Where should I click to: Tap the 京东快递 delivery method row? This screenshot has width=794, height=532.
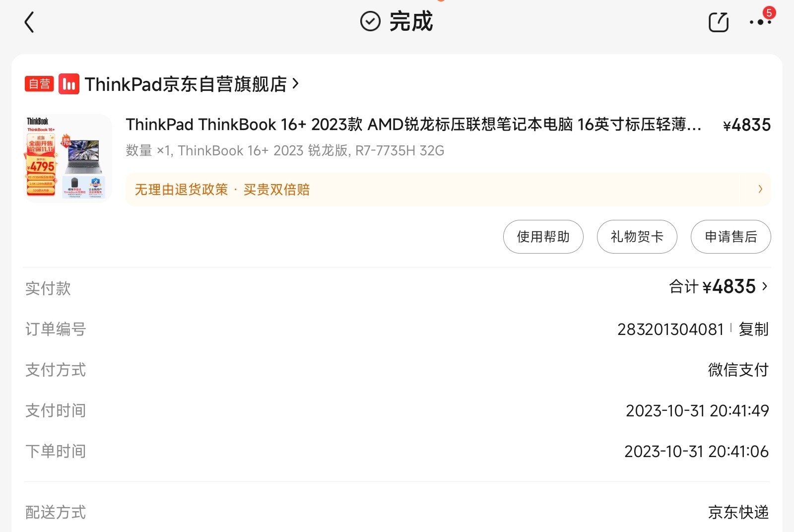pos(397,512)
